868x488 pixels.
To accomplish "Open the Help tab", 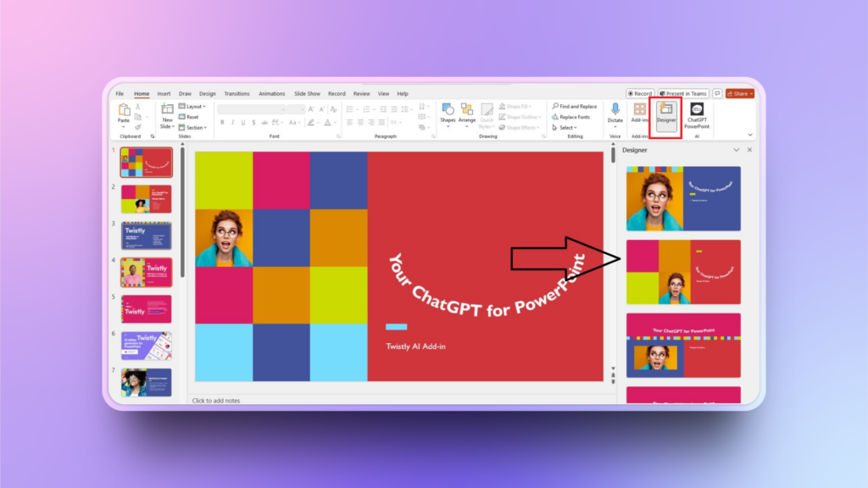I will 403,93.
